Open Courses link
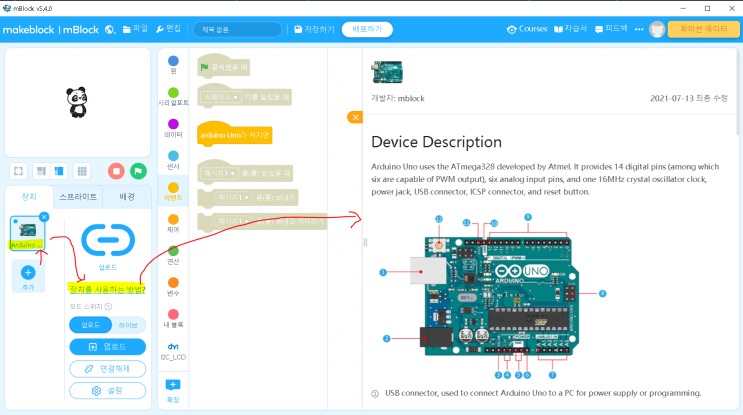The image size is (743, 415). point(527,29)
